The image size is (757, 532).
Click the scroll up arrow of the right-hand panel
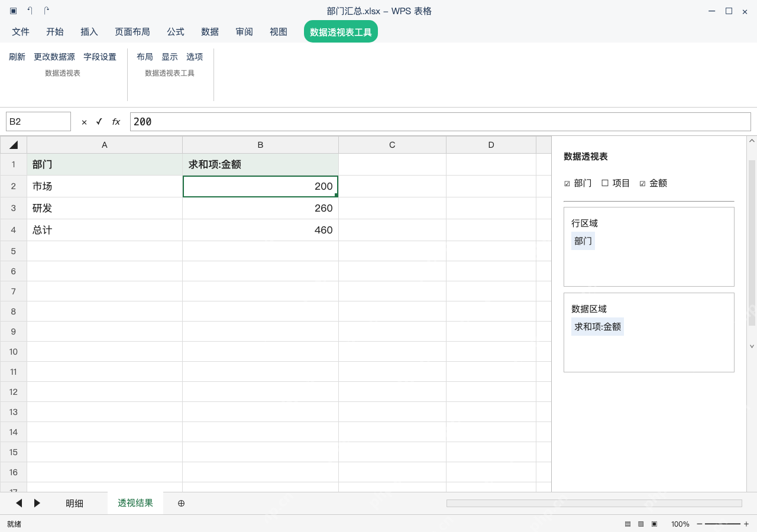752,141
